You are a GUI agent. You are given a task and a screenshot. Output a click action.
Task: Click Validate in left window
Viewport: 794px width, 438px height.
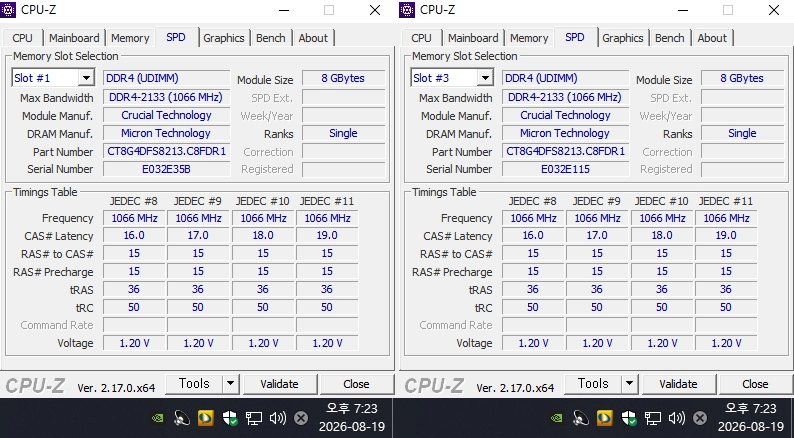pyautogui.click(x=280, y=384)
